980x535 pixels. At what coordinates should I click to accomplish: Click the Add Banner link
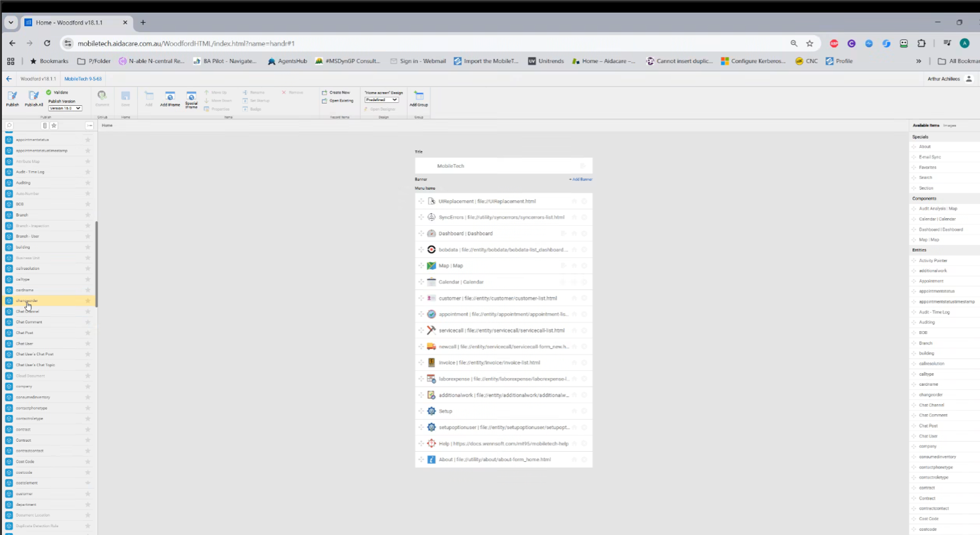coord(581,179)
